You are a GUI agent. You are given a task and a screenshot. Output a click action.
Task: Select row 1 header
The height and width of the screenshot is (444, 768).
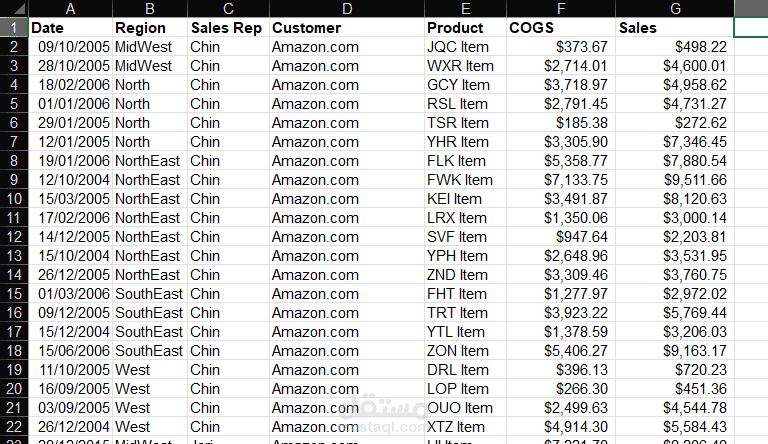pyautogui.click(x=14, y=27)
